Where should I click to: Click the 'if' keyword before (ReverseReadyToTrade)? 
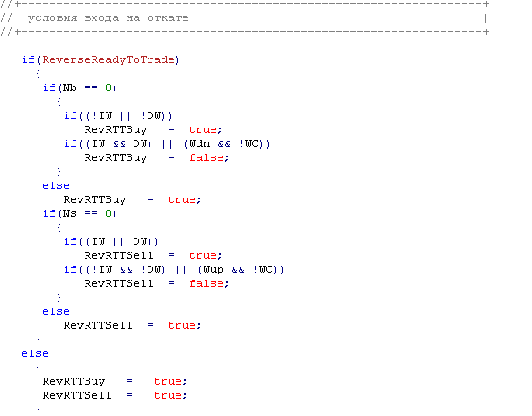click(28, 59)
